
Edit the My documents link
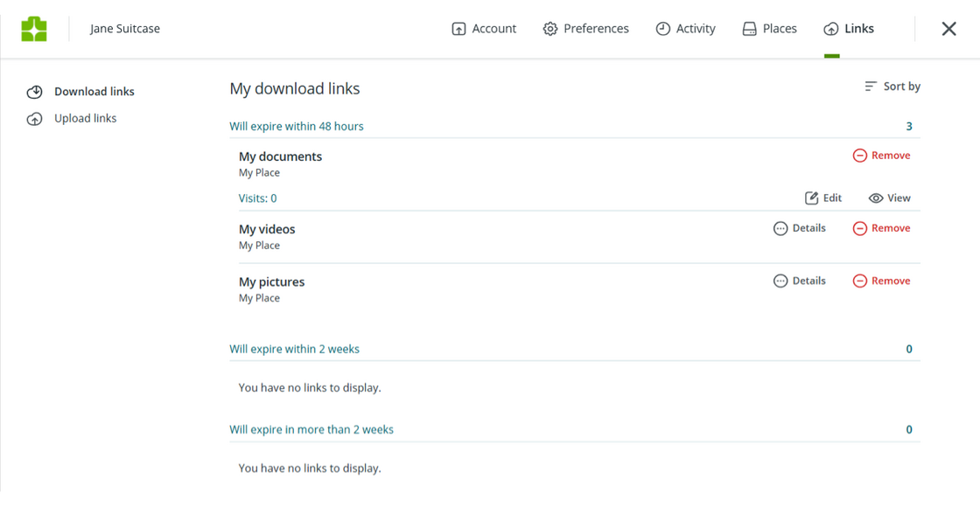tap(822, 198)
